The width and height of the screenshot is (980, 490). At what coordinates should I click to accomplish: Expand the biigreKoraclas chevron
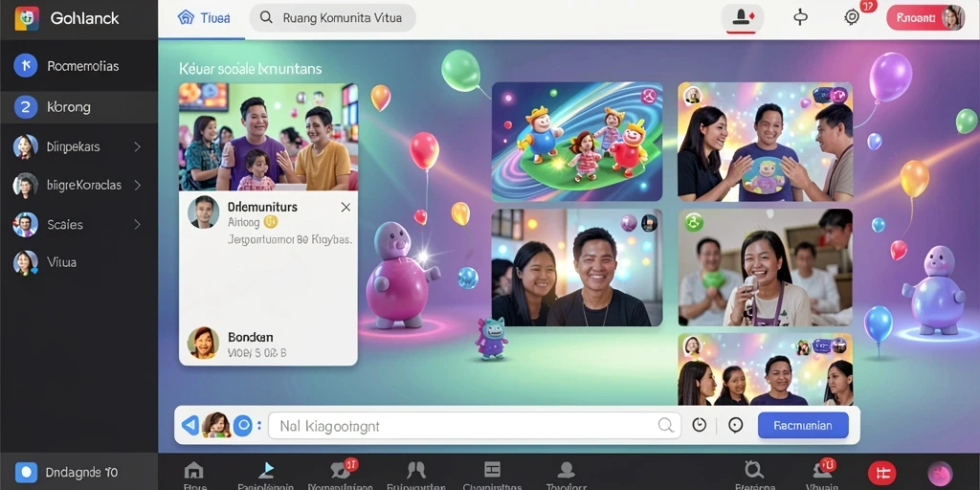tap(138, 186)
